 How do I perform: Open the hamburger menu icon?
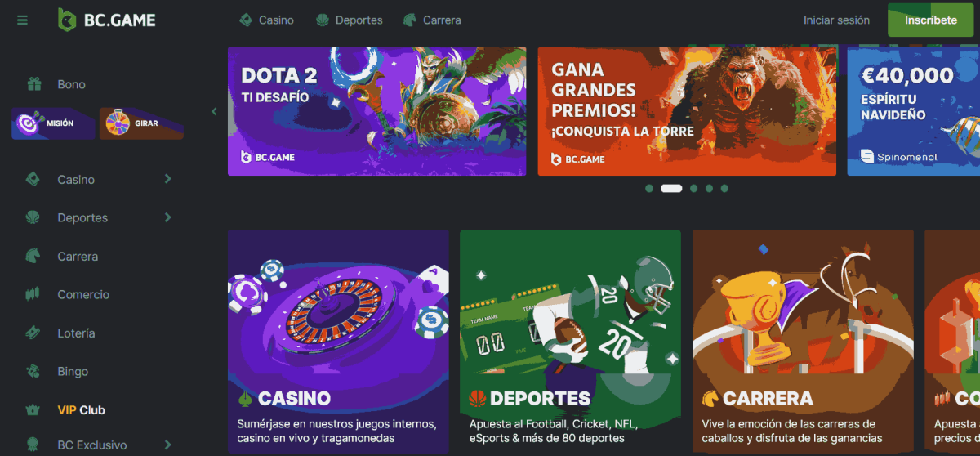pos(22,20)
